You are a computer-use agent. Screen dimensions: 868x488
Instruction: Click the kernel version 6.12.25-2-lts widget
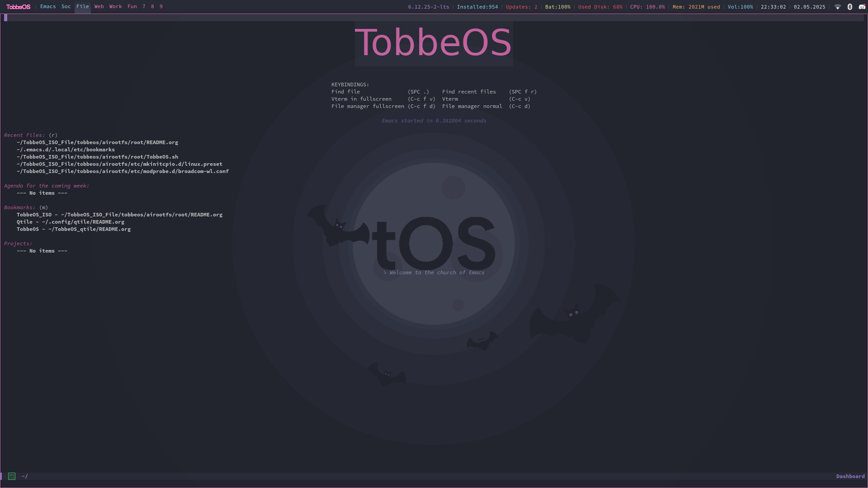(x=429, y=7)
